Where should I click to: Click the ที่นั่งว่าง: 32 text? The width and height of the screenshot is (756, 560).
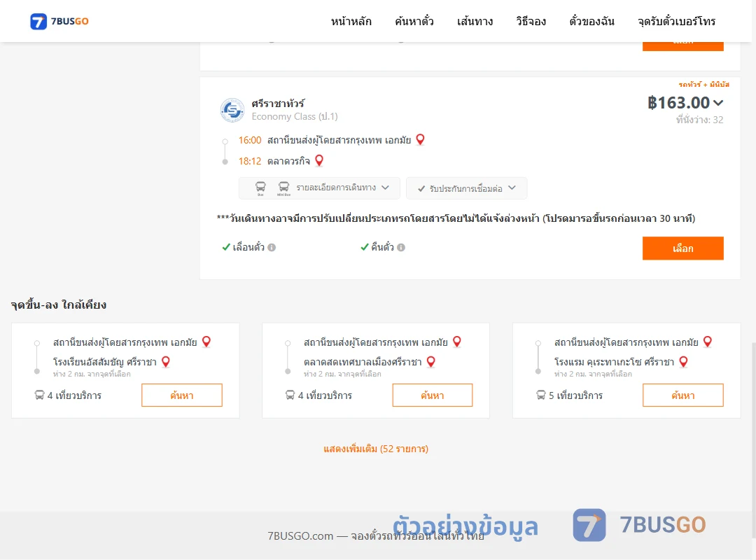(699, 120)
